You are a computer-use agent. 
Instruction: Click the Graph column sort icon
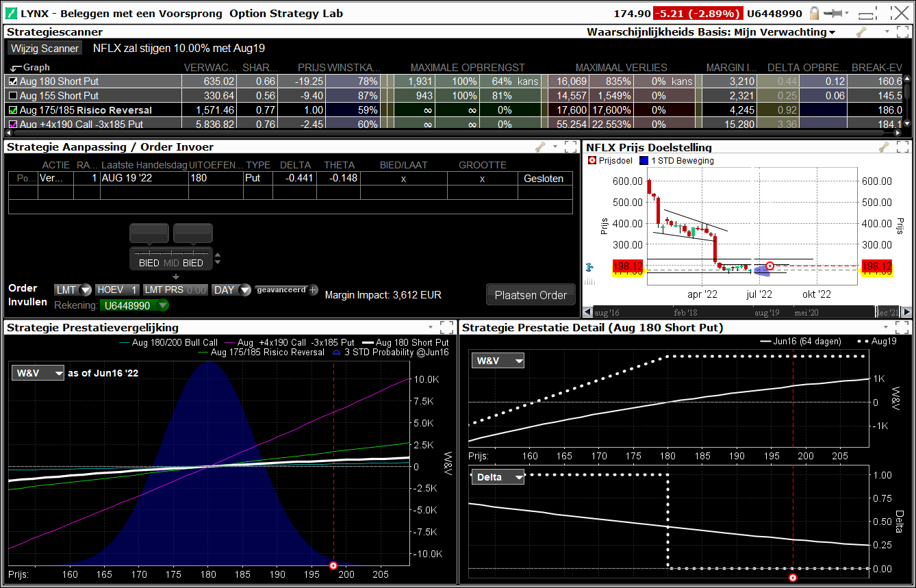click(15, 68)
